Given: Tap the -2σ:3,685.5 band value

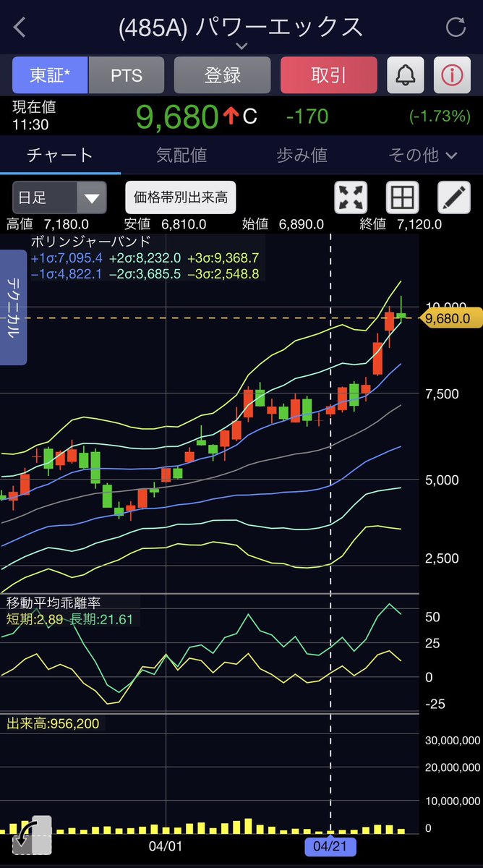Looking at the screenshot, I should coord(145,273).
